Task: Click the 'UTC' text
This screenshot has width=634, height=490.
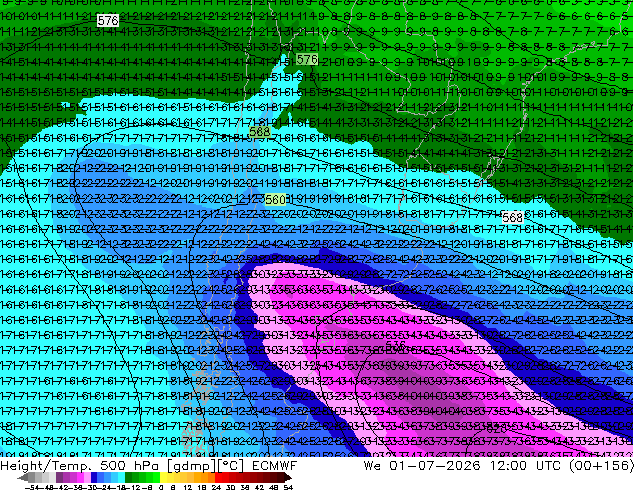Action: pyautogui.click(x=549, y=466)
